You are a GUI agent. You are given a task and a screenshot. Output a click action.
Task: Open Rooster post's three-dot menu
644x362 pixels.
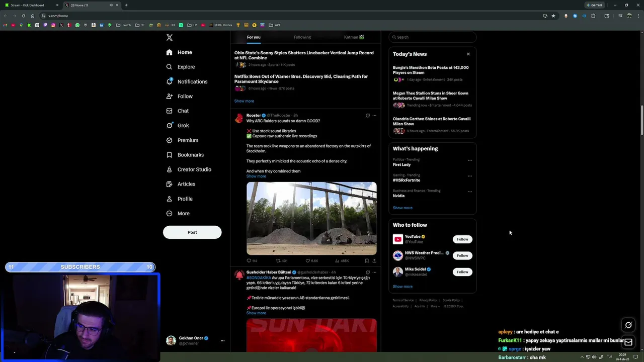point(374,116)
